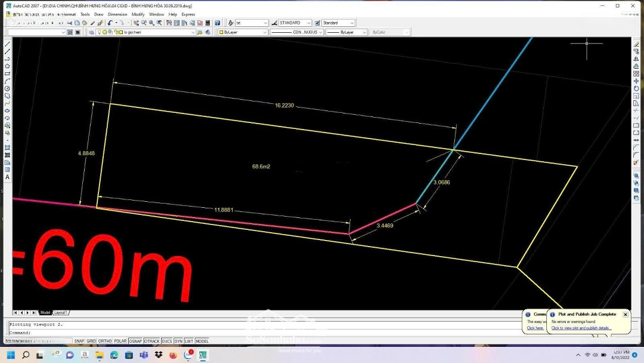Viewport: 644px width, 363px height.
Task: Toggle OSNAP in the status bar
Action: click(x=135, y=341)
